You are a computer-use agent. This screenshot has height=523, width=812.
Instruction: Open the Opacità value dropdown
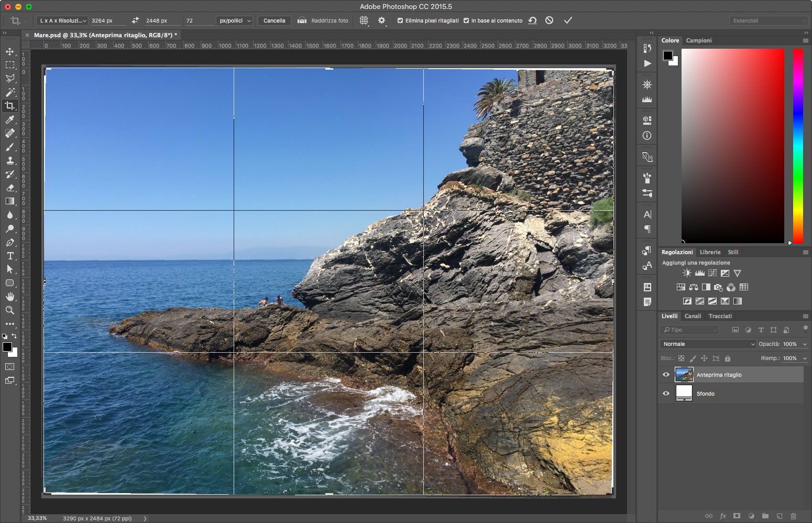point(805,344)
